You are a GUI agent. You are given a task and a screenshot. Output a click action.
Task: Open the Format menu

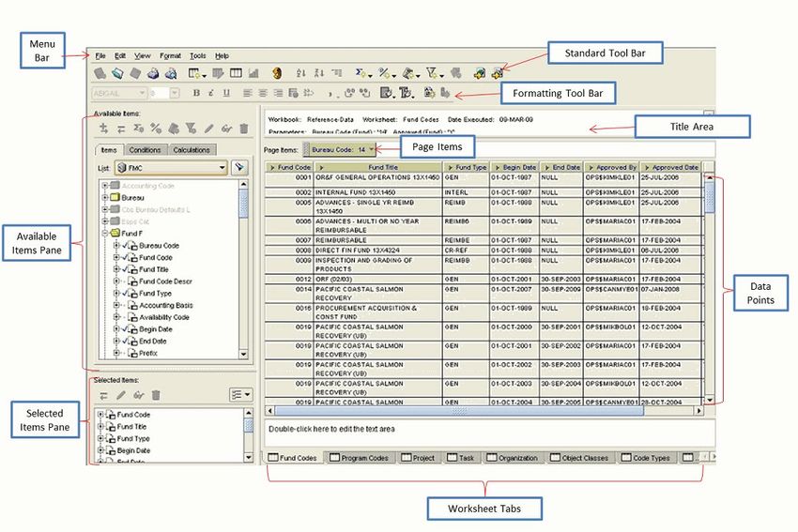point(170,56)
